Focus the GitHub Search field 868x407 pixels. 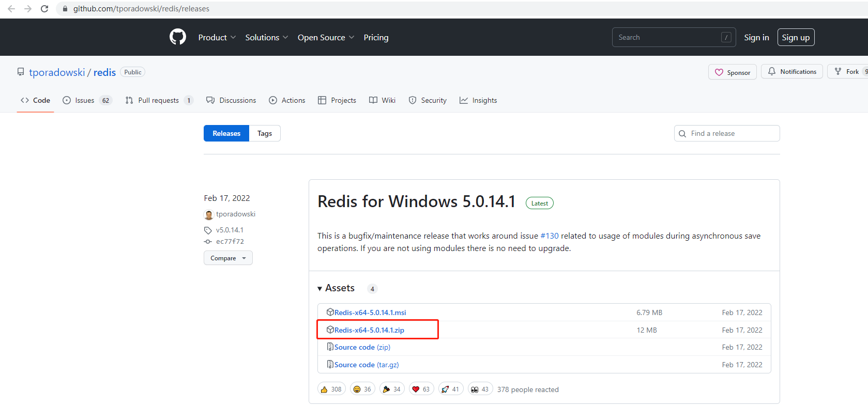tap(674, 37)
